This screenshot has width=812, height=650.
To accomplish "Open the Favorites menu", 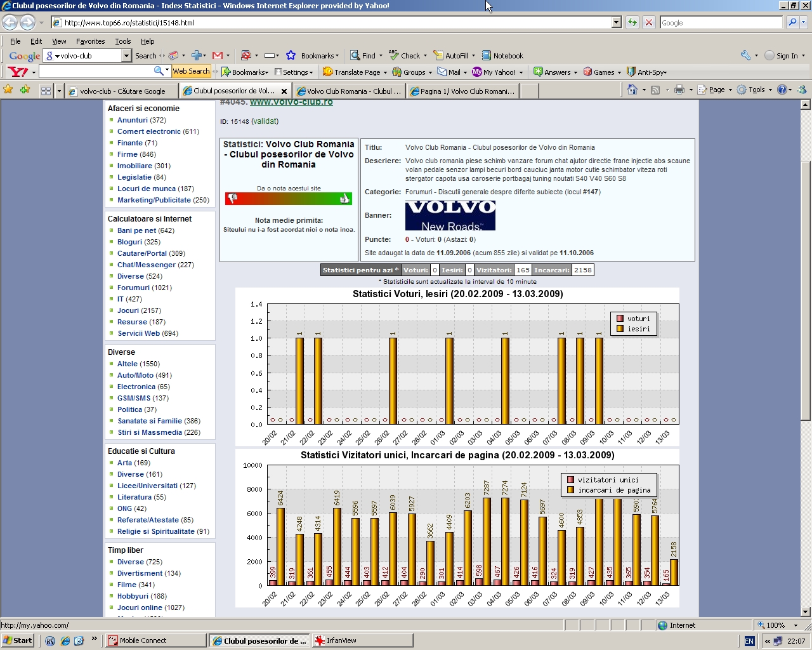I will (x=91, y=41).
